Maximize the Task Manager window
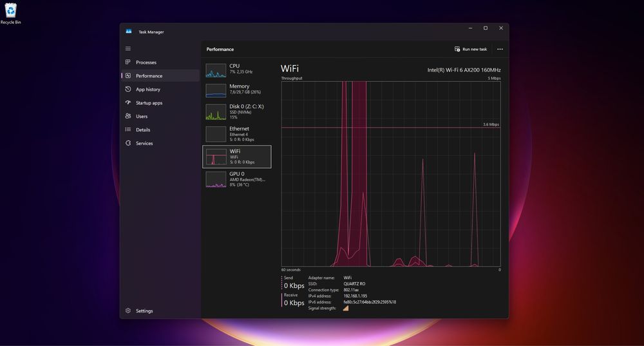 [486, 28]
